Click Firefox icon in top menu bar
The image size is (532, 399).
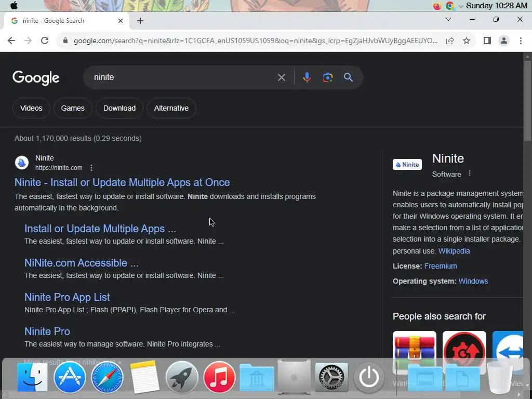coord(437,6)
